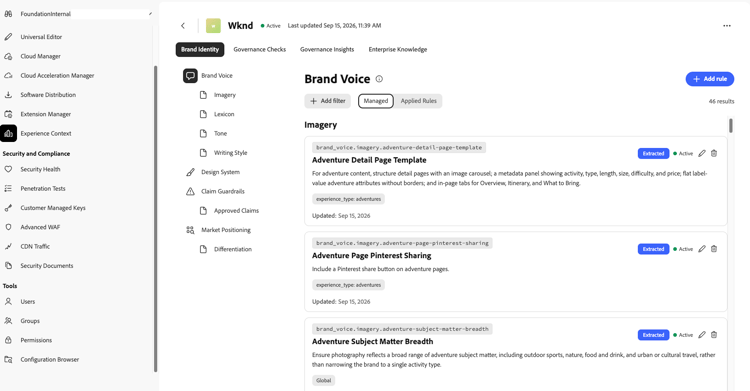Click the Add rule button
This screenshot has height=391, width=750.
point(710,79)
